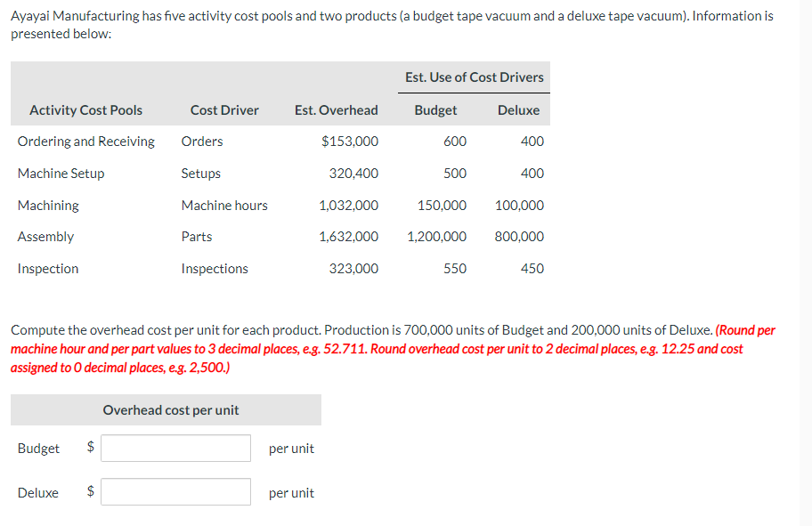Click the Budget overhead cost input field
The height and width of the screenshot is (526, 812).
point(175,448)
